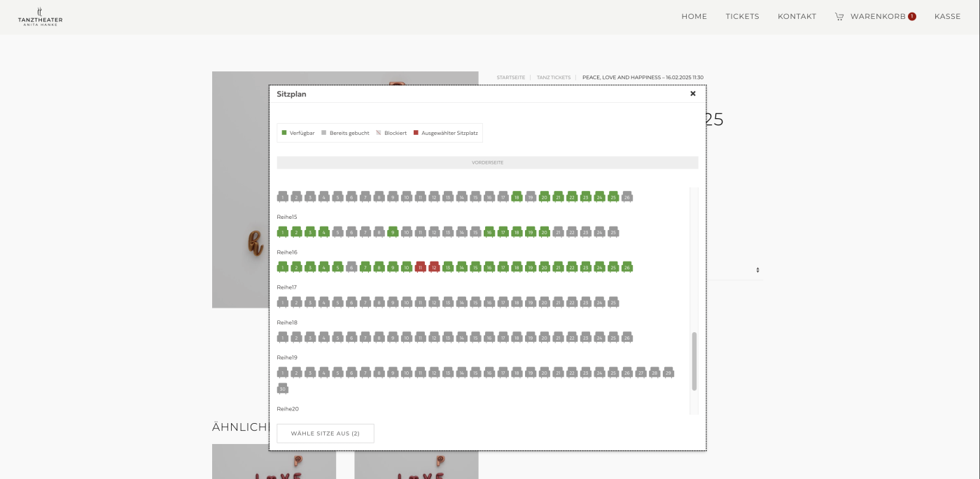This screenshot has height=479, width=980.
Task: Select green seat 18 above Reihe15
Action: click(x=517, y=197)
